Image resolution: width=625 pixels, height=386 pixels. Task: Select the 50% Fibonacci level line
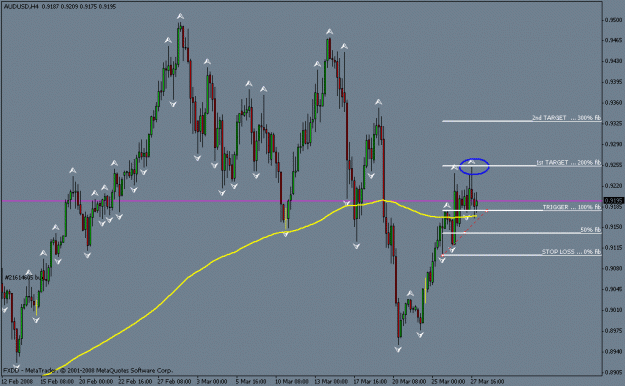pos(521,233)
